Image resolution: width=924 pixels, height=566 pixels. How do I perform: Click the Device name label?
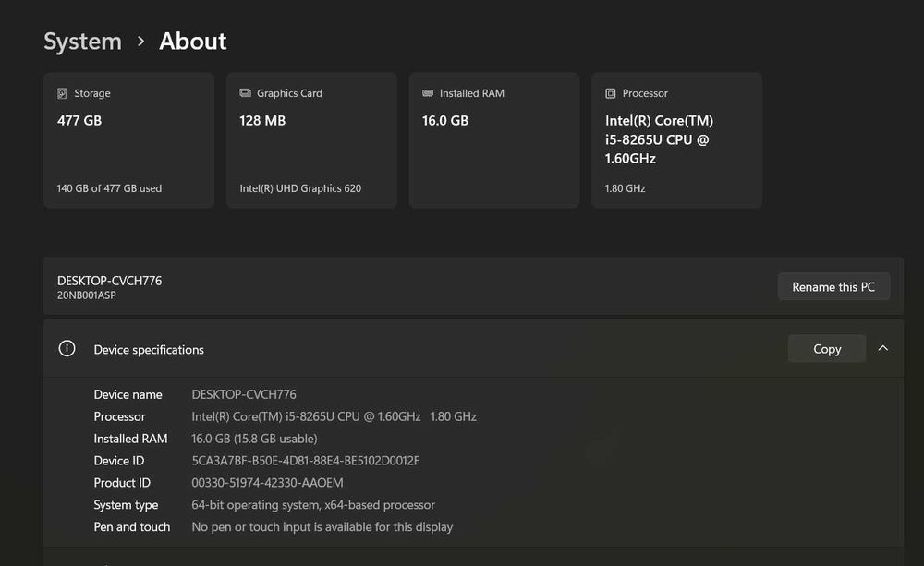pos(128,394)
